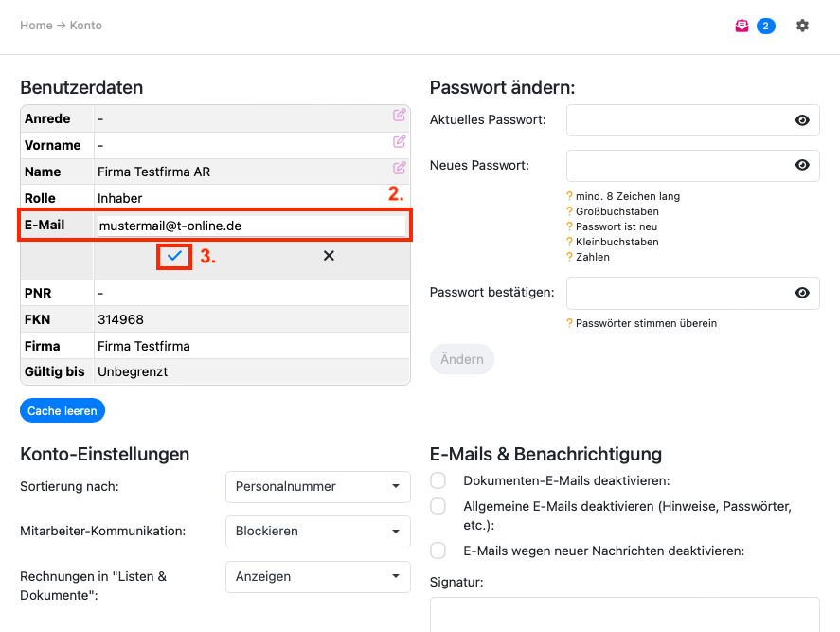840x632 pixels.
Task: Cancel e-mail edit with X icon
Action: pyautogui.click(x=329, y=256)
